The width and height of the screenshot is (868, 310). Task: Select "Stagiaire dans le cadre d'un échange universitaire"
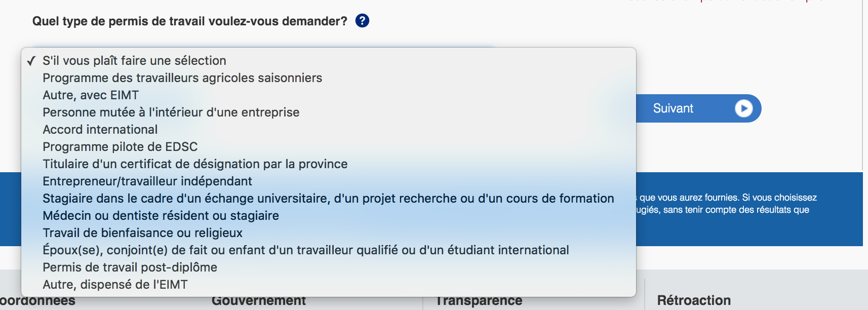328,199
